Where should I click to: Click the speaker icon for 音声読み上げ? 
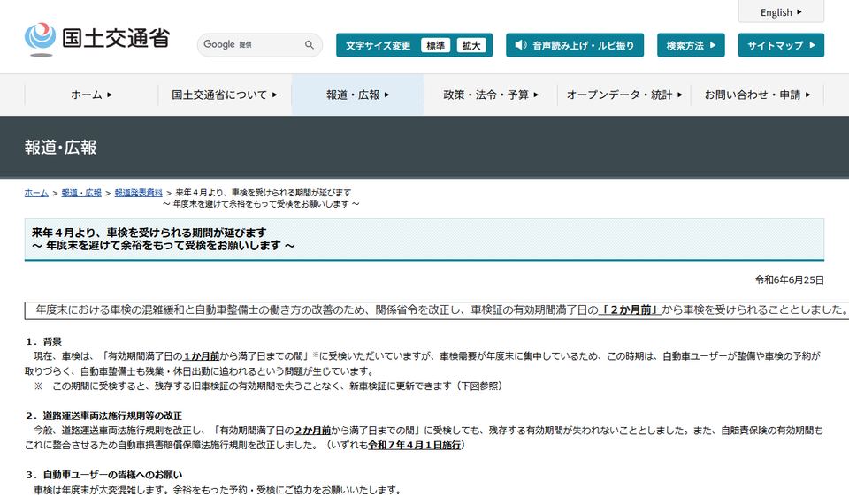point(520,45)
